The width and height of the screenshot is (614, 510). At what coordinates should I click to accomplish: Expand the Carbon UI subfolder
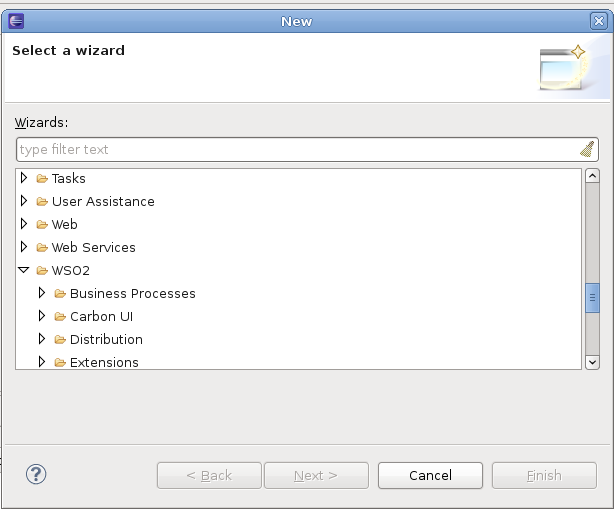point(42,316)
